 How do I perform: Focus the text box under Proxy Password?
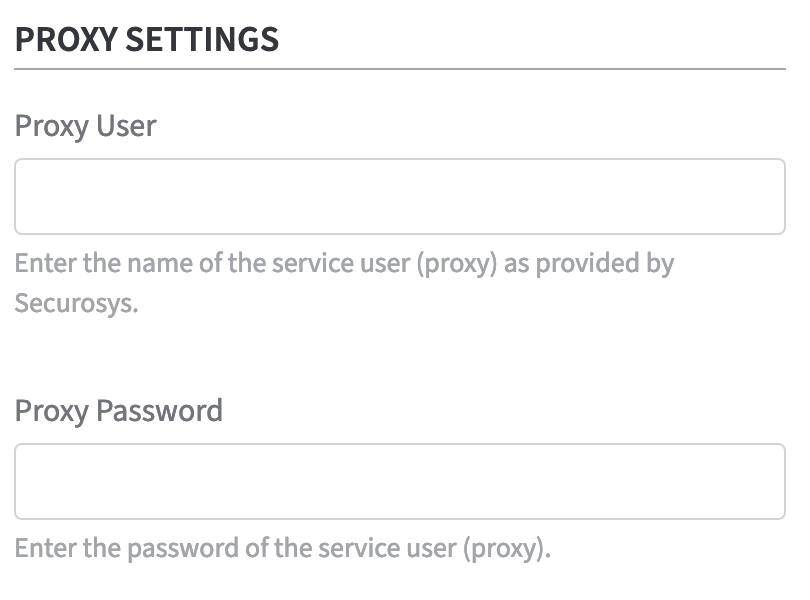tap(400, 481)
